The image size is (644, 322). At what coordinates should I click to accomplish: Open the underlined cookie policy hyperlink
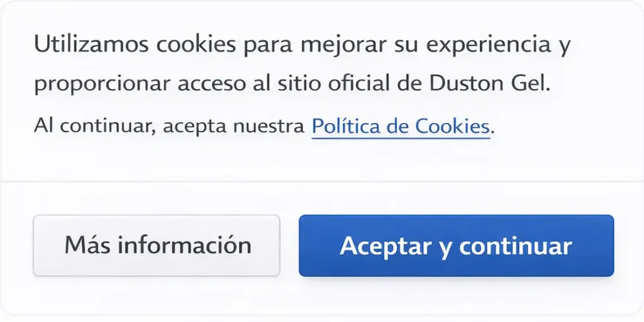coord(401,126)
